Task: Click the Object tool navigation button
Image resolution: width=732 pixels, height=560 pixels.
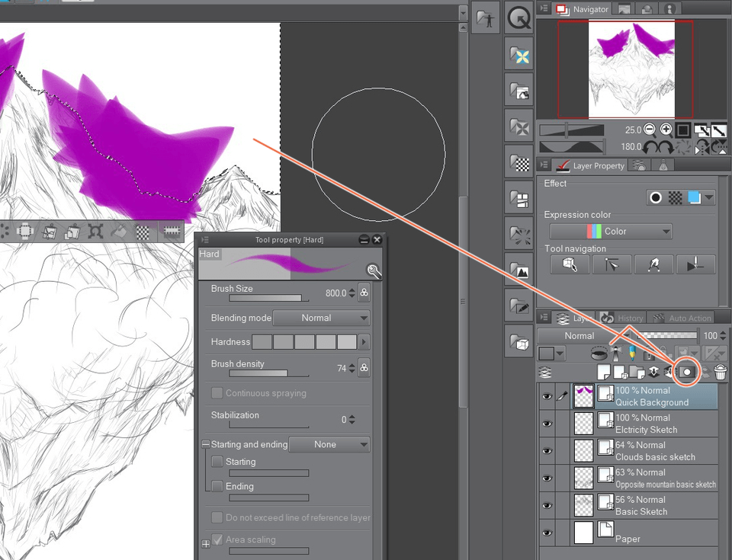Action: (570, 264)
